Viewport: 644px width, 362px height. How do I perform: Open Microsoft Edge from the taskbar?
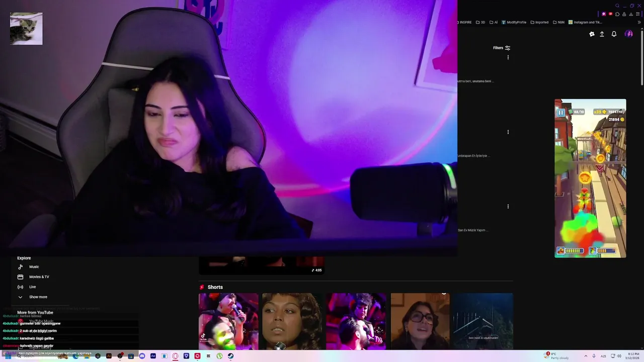[x=75, y=356]
